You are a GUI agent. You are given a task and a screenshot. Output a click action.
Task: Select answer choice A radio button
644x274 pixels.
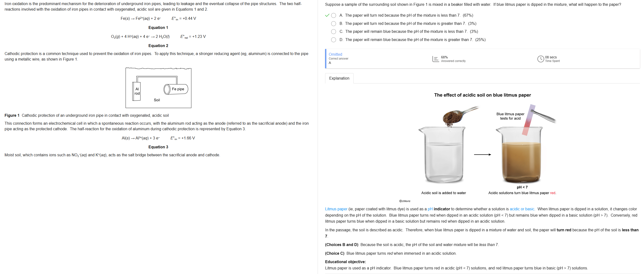click(x=334, y=15)
